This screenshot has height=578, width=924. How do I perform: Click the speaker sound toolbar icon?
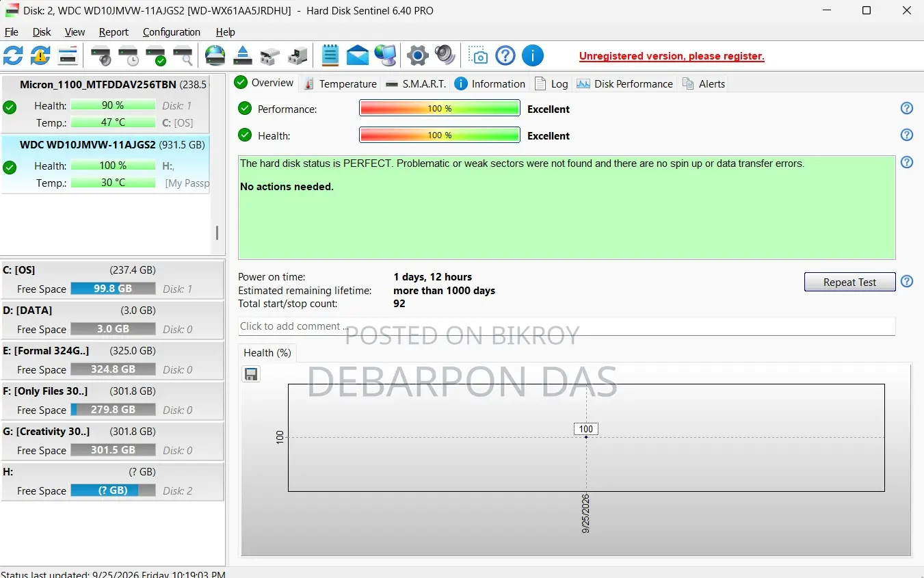click(x=445, y=55)
